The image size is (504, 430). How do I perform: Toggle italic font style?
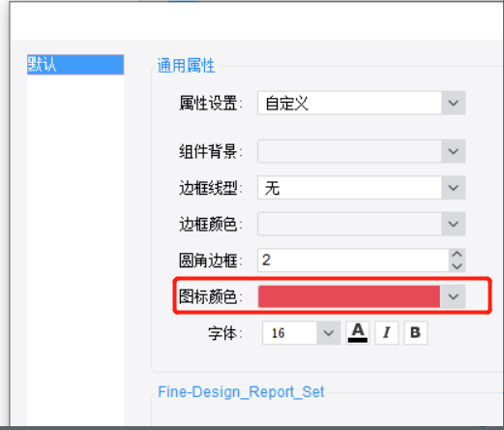(x=387, y=333)
